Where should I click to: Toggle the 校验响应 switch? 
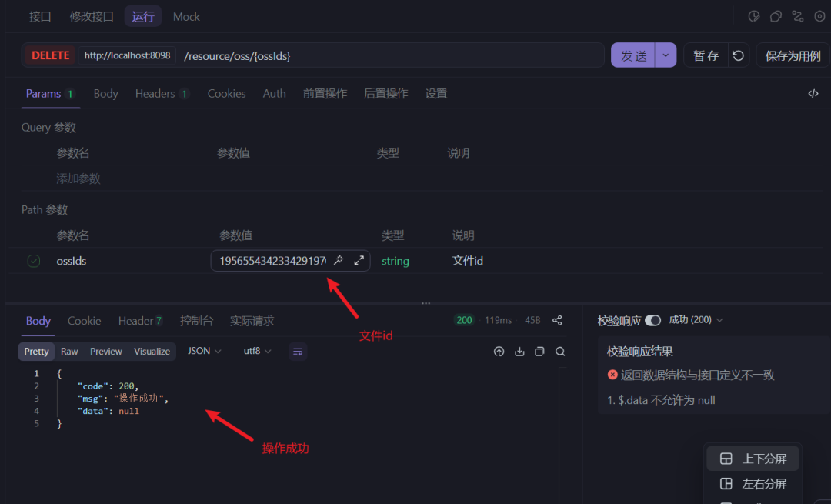point(653,320)
